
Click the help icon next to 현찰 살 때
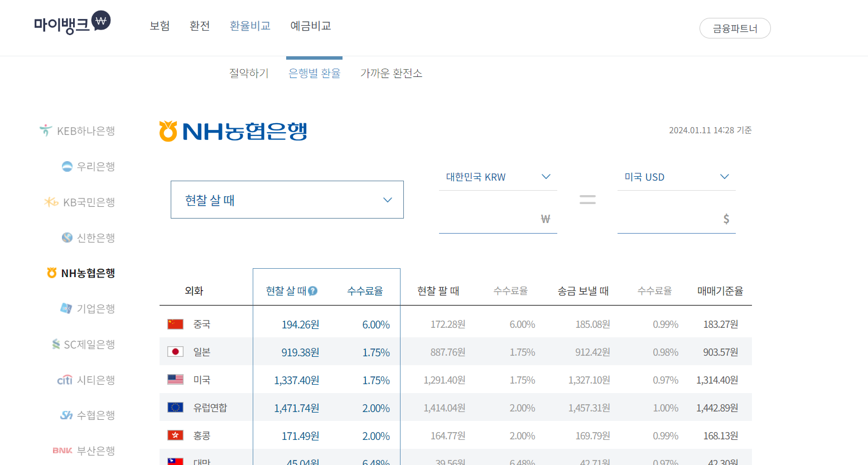(x=313, y=291)
